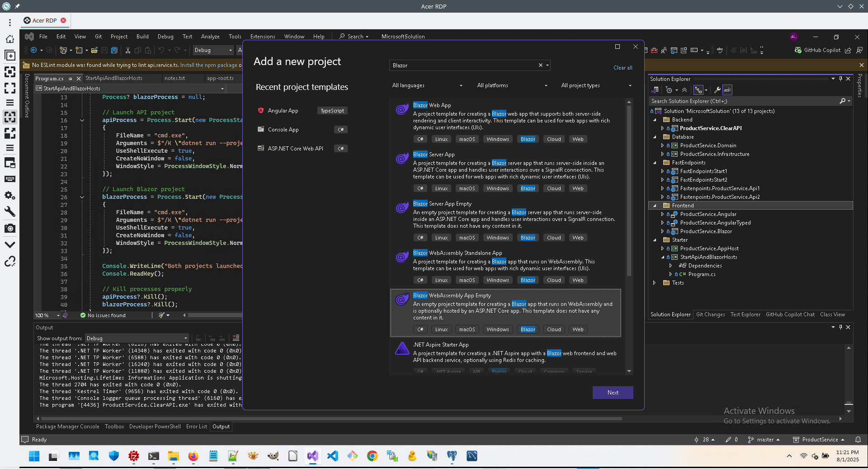Image resolution: width=868 pixels, height=469 pixels.
Task: Select the Console App recent template
Action: point(302,130)
